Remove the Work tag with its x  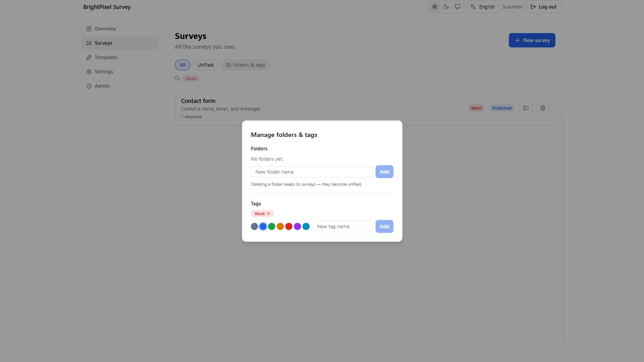269,214
